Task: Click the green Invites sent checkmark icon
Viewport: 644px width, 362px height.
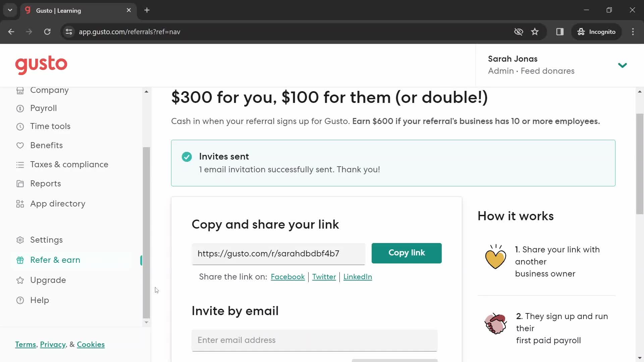Action: click(x=187, y=157)
